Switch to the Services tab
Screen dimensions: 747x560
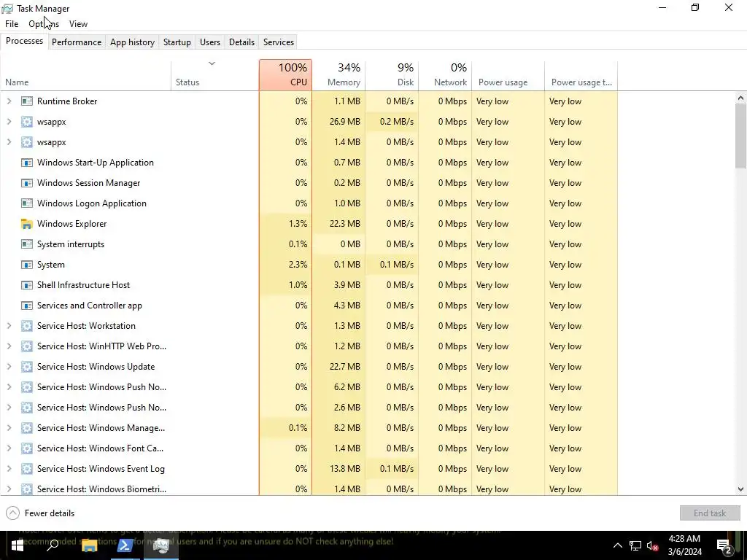click(278, 42)
